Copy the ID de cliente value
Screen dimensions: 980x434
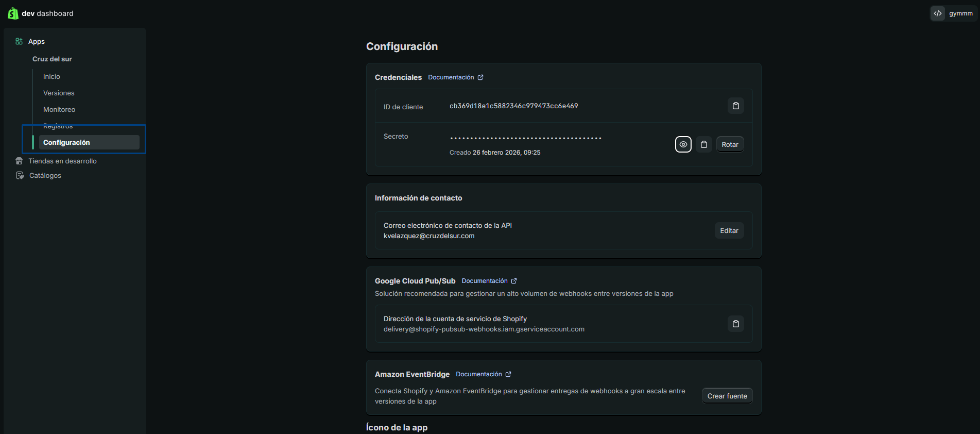click(x=736, y=106)
